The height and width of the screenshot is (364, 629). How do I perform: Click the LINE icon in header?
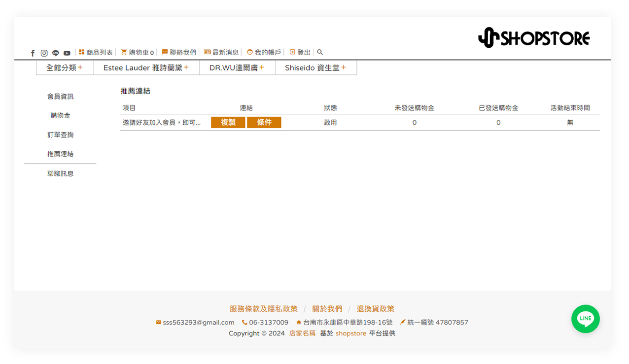55,53
